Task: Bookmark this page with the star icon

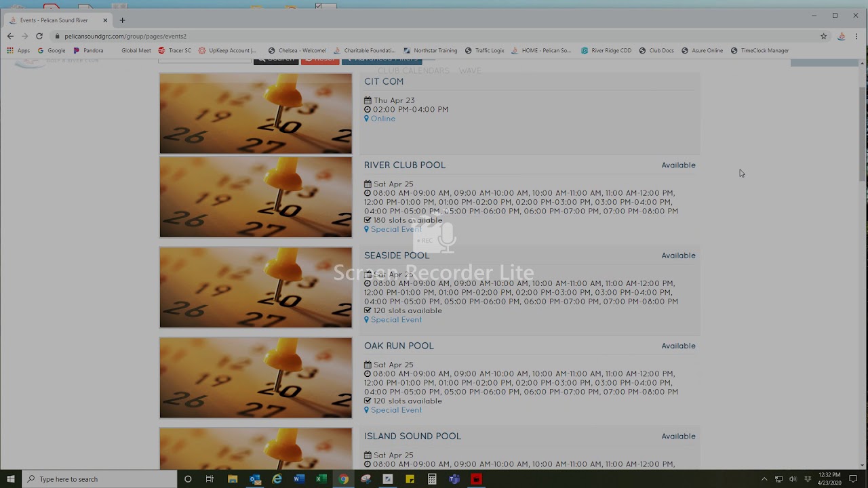Action: point(824,36)
